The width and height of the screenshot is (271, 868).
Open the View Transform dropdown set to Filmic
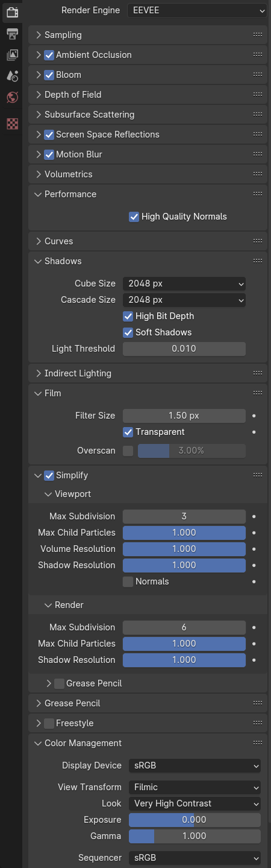(x=195, y=787)
